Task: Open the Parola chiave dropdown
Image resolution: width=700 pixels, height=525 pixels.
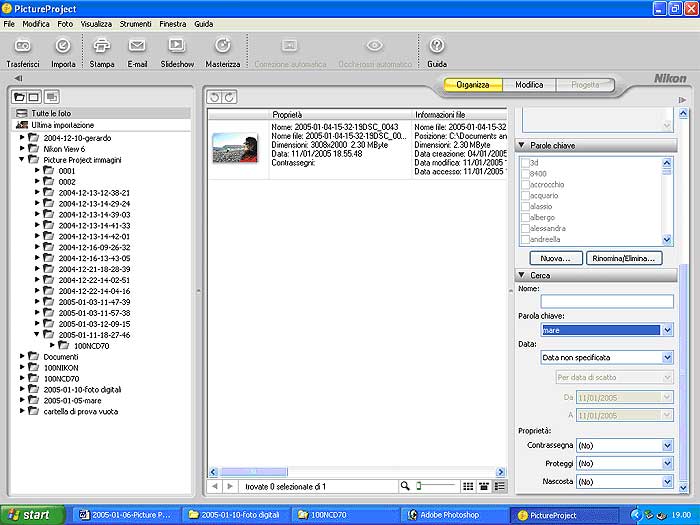Action: [x=667, y=330]
